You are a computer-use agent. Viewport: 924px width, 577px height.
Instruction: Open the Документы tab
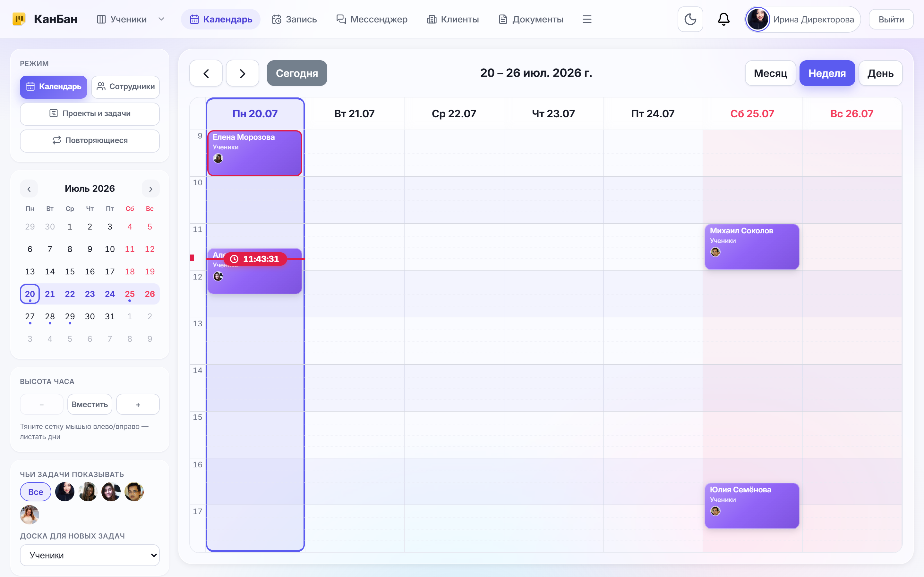531,19
